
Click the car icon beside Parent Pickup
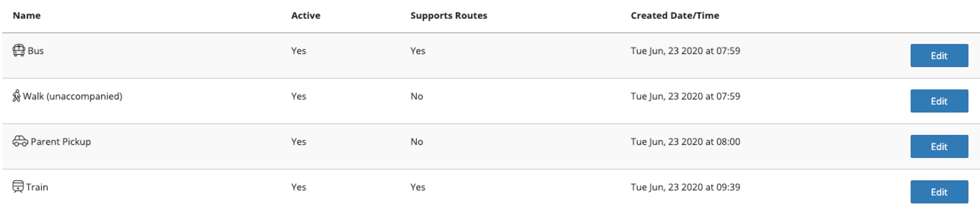click(x=20, y=141)
